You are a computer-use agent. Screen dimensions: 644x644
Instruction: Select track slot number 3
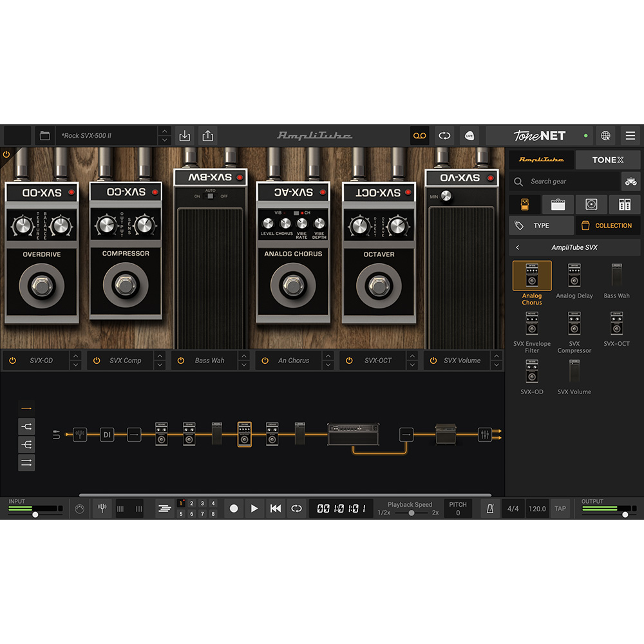[202, 503]
